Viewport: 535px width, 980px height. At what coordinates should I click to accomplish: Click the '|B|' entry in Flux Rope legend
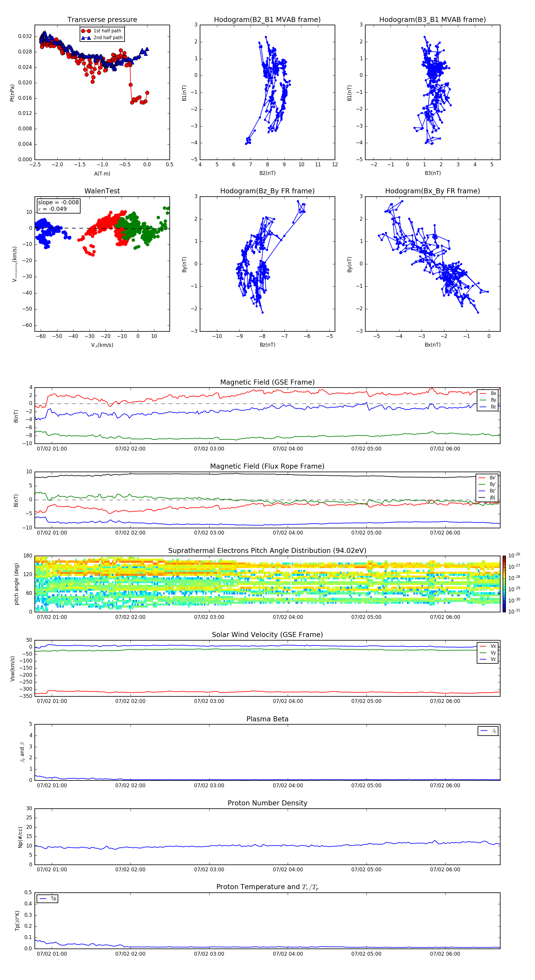click(x=487, y=498)
